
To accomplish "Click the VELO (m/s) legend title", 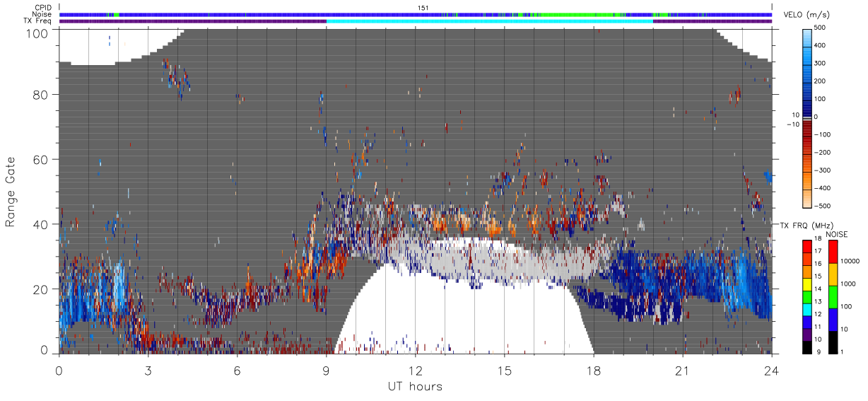I will pos(807,15).
